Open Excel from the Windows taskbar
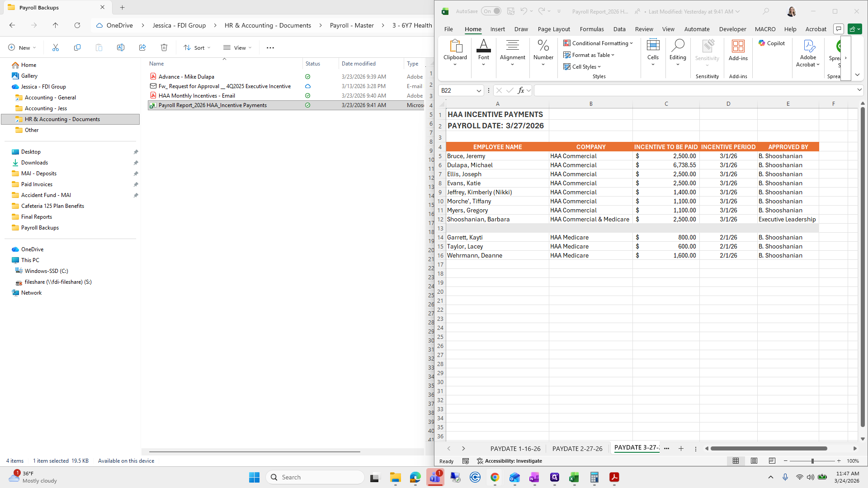Viewport: 868px width, 488px height. 574,478
